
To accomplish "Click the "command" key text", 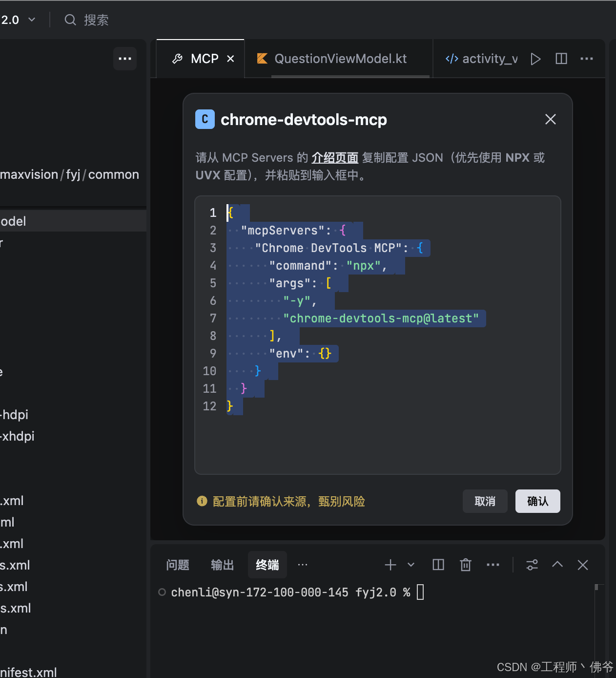I will [x=300, y=266].
